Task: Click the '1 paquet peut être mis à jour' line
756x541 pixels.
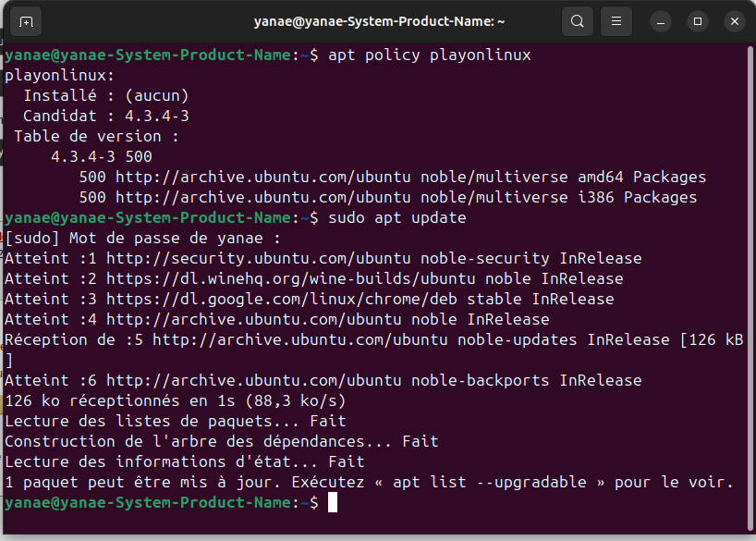Action: (x=370, y=482)
